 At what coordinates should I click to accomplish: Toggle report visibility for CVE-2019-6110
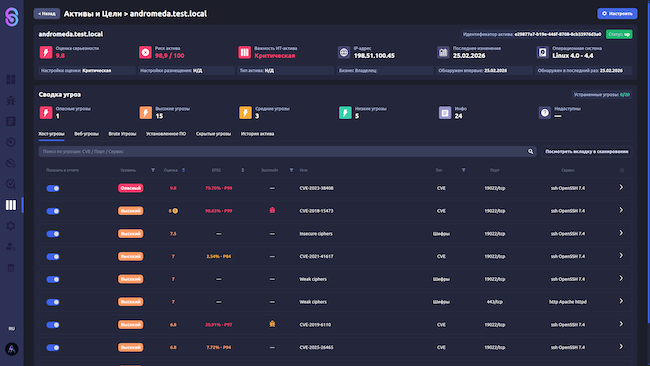[x=53, y=325]
